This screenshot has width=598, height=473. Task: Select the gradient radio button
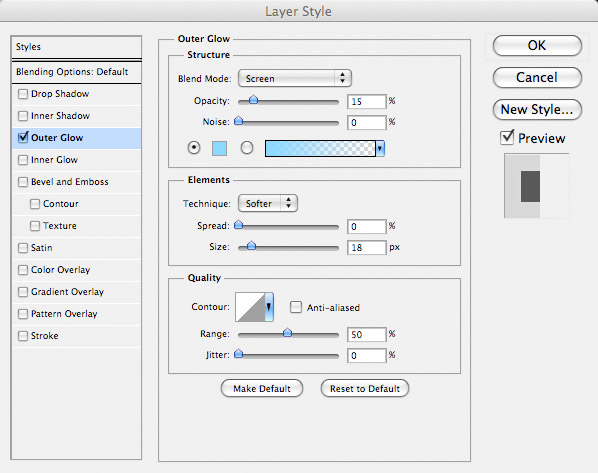point(247,148)
